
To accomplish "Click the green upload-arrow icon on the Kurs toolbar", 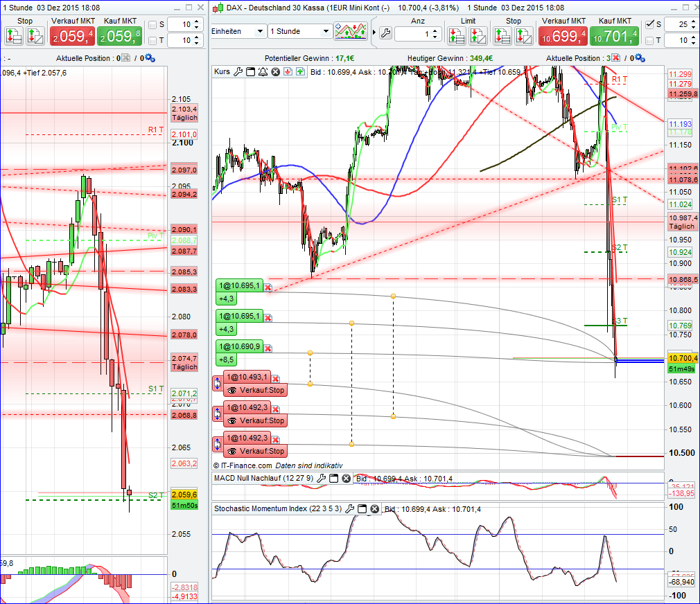I will [299, 71].
